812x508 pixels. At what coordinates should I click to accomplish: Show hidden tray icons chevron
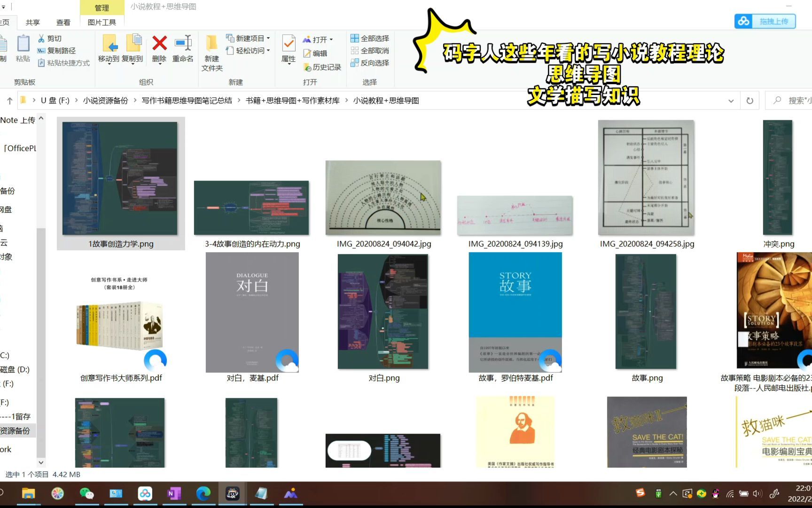(x=673, y=493)
